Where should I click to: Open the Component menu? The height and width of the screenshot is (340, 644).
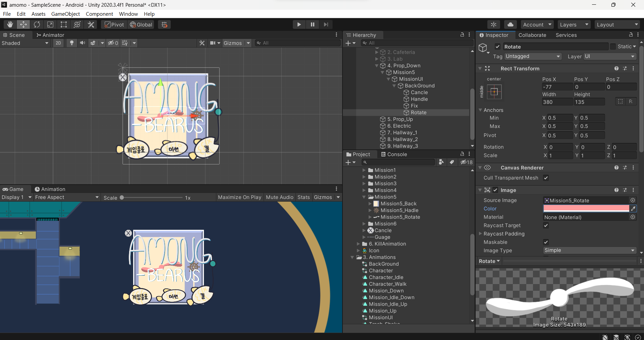[99, 14]
